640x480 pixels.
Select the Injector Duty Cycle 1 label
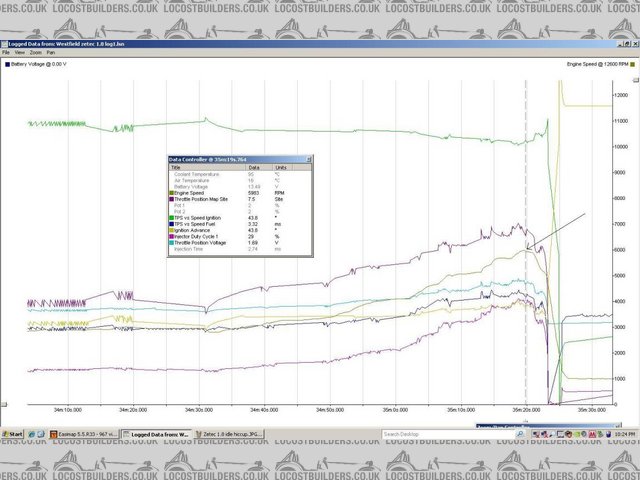[x=196, y=237]
